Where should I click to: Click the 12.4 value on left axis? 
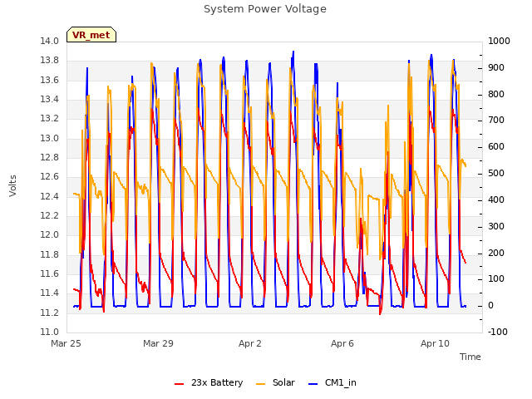click(49, 196)
